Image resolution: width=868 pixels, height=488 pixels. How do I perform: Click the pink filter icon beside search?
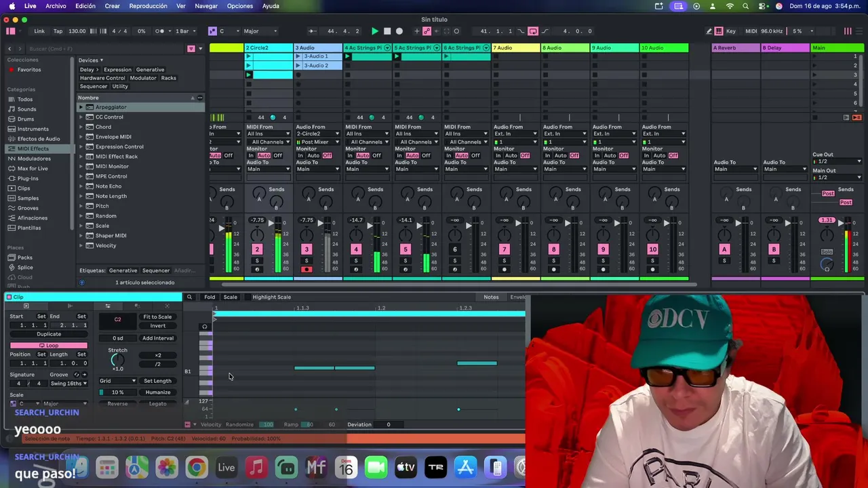191,49
